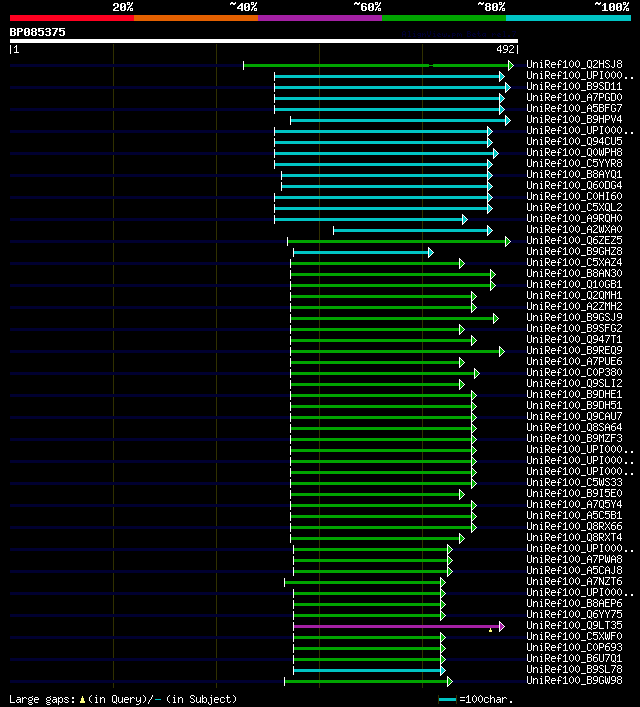Open hit UniRef100_Q2HSJ8
Image resolution: width=640 pixels, height=707 pixels.
[574, 64]
